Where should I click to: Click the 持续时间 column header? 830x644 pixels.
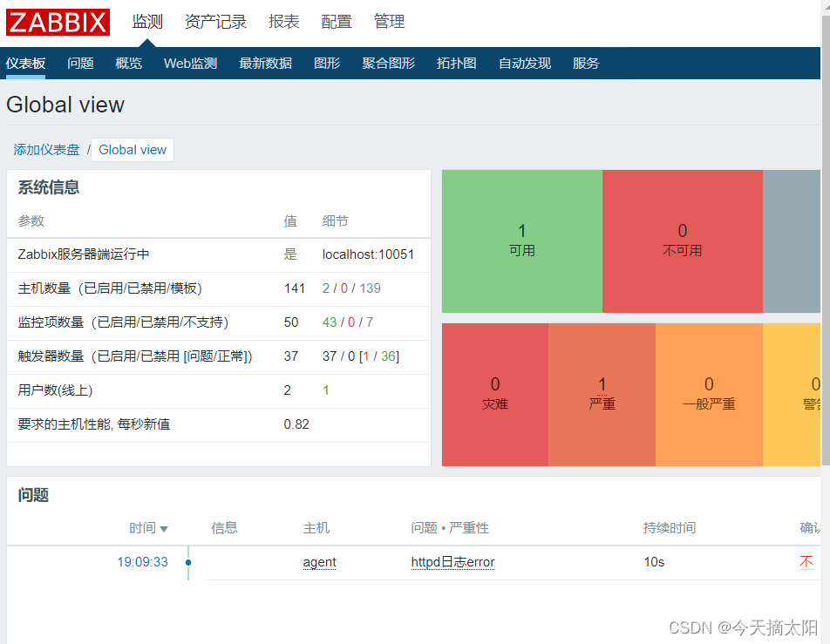pos(670,527)
